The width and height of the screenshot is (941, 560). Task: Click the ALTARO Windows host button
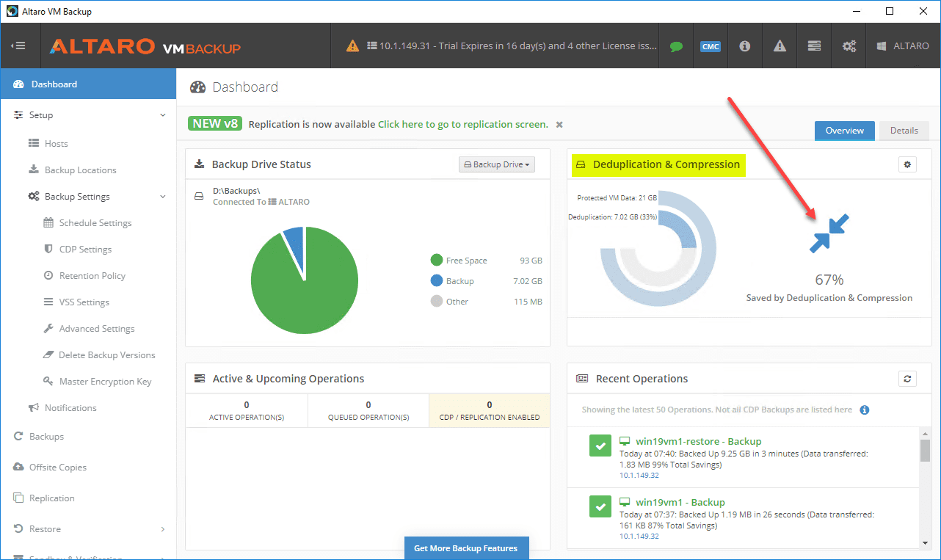[903, 46]
